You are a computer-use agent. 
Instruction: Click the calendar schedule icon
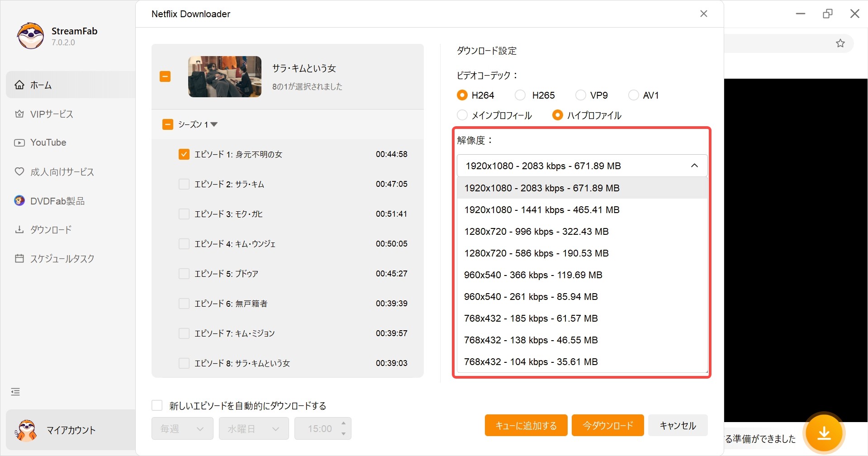[x=19, y=258]
